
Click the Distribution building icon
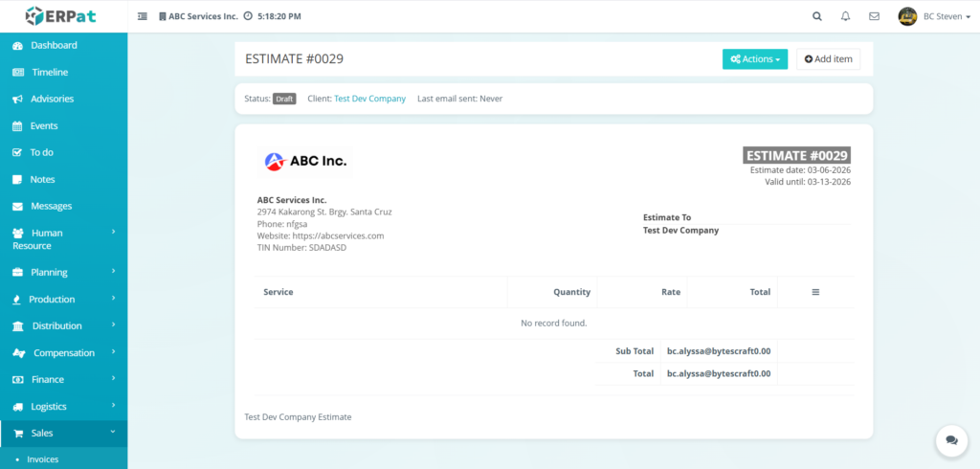18,326
